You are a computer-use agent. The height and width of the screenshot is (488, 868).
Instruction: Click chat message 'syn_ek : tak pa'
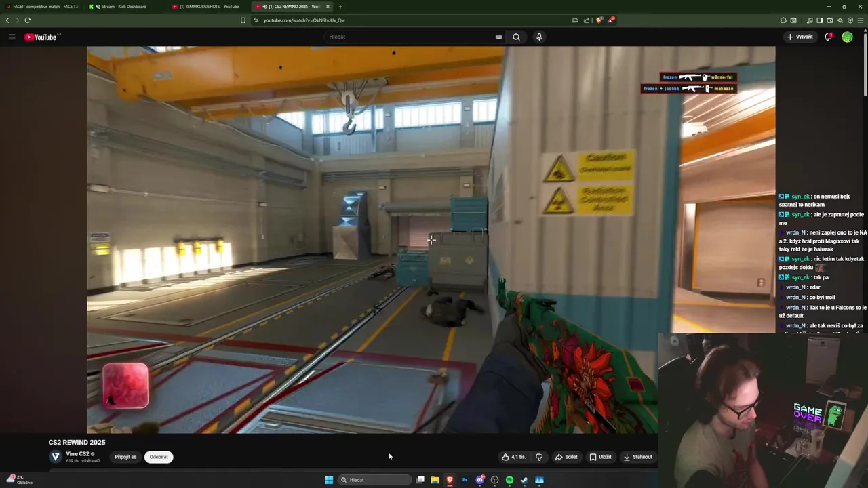(x=804, y=277)
